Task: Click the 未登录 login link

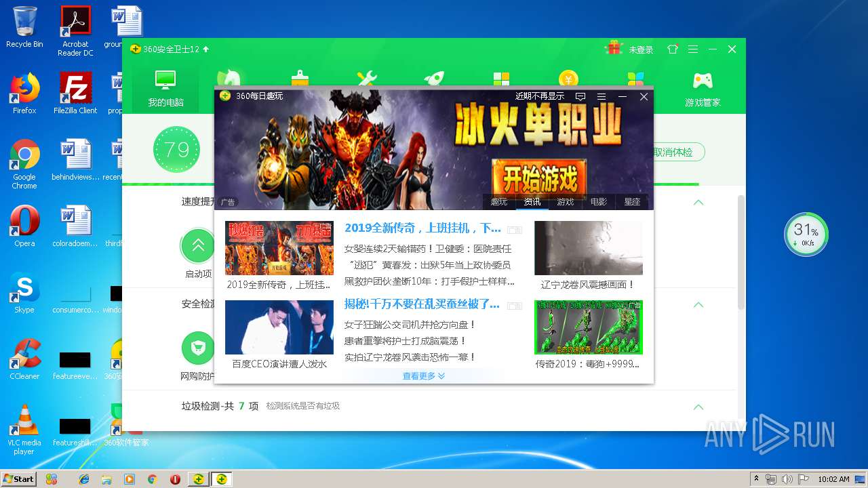Action: coord(641,49)
